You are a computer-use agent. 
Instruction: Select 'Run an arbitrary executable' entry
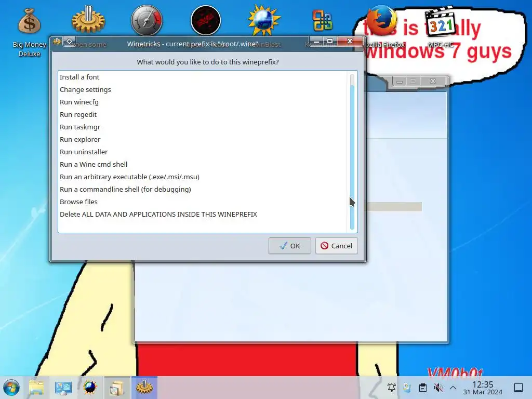202,177
